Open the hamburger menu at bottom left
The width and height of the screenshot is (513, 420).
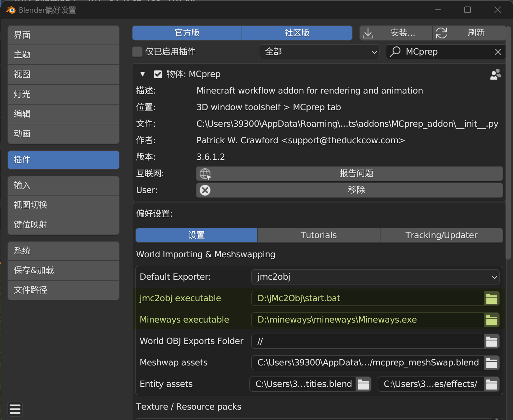(15, 409)
